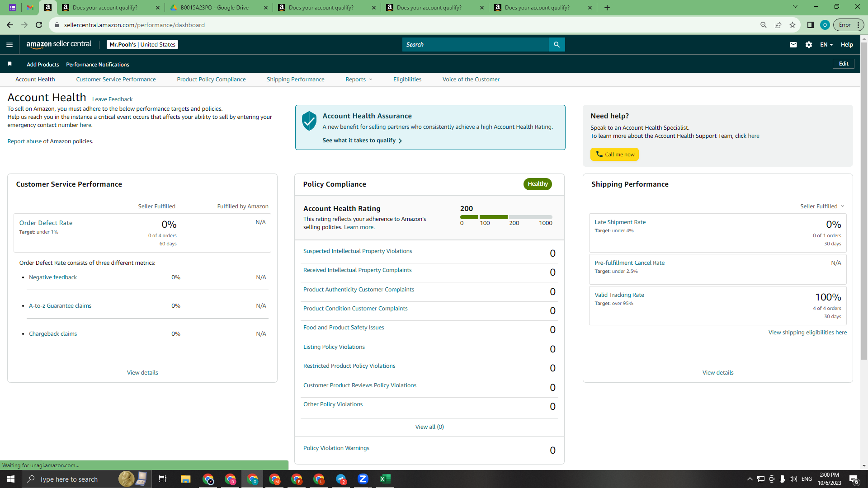The height and width of the screenshot is (488, 868).
Task: Expand the browser tab search chevron
Action: (795, 7)
